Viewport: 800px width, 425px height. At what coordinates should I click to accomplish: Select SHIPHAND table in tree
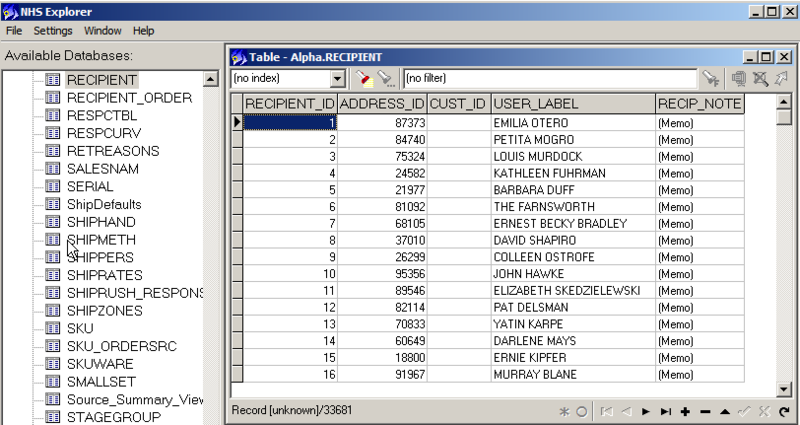pos(101,222)
